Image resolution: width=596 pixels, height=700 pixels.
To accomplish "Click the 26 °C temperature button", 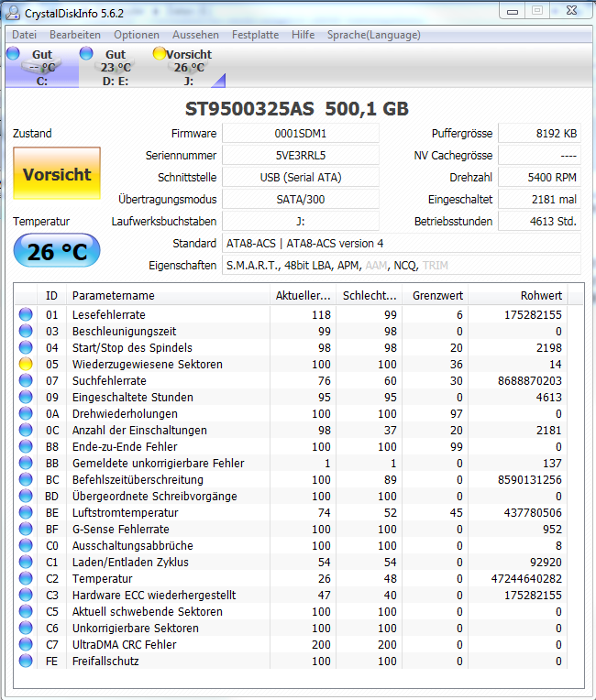I will coord(57,251).
